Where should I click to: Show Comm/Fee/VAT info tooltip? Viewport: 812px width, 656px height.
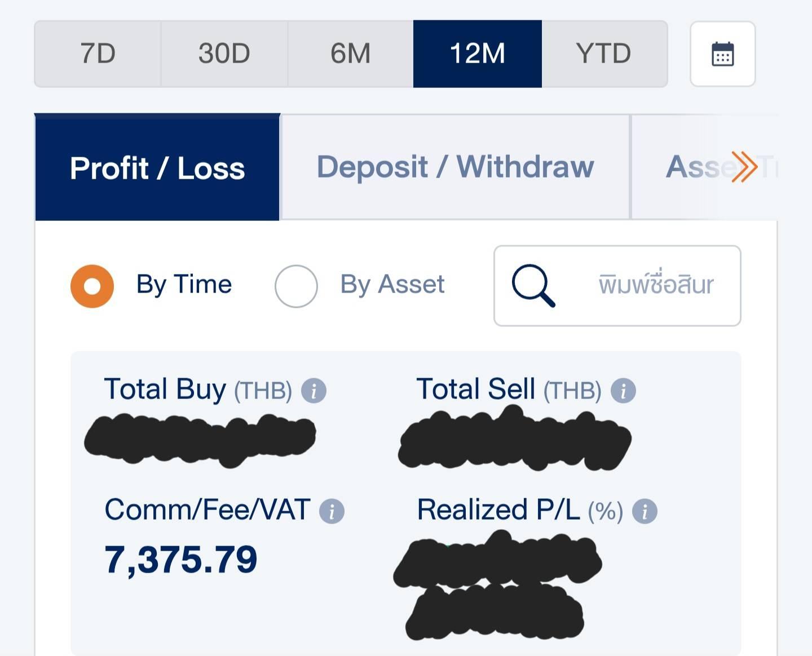[x=332, y=511]
